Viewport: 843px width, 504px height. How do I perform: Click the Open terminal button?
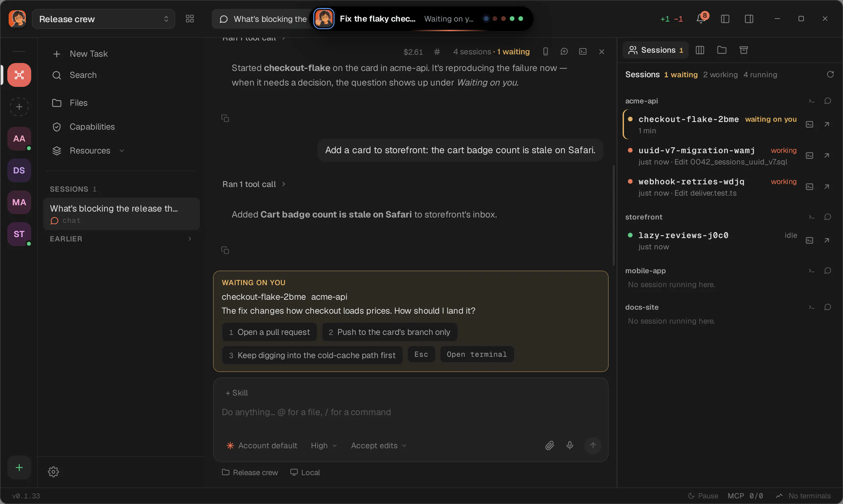click(477, 354)
